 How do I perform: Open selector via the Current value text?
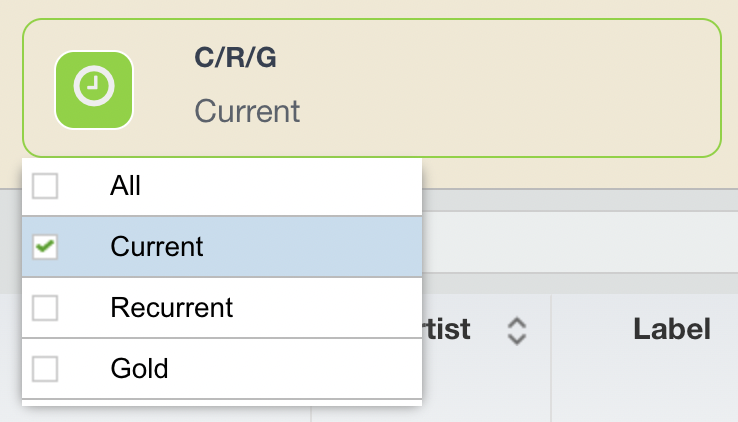click(247, 111)
